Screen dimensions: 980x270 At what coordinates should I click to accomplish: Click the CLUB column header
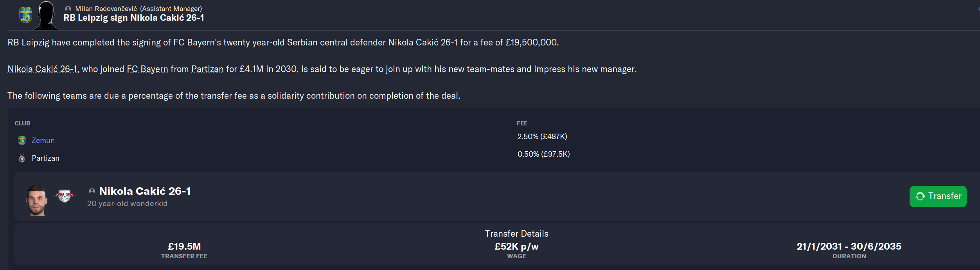pyautogui.click(x=22, y=123)
